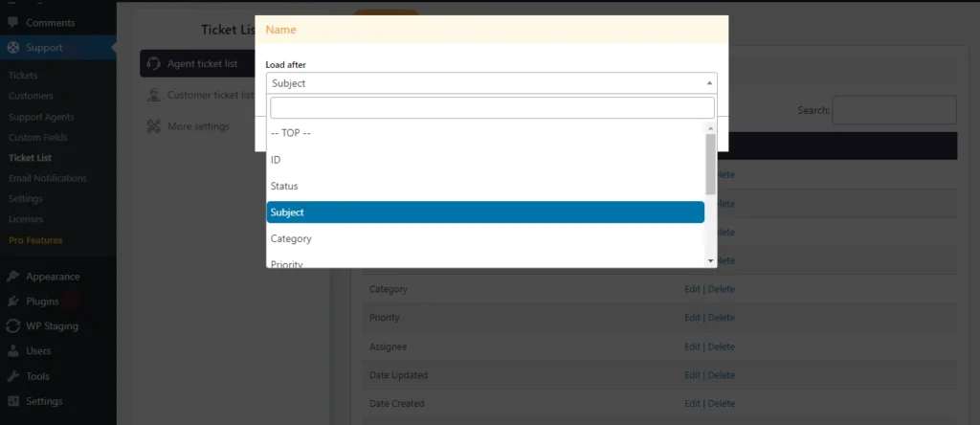Click the Settings sliders icon at sidebar bottom
Viewport: 980px width, 425px height.
12,401
